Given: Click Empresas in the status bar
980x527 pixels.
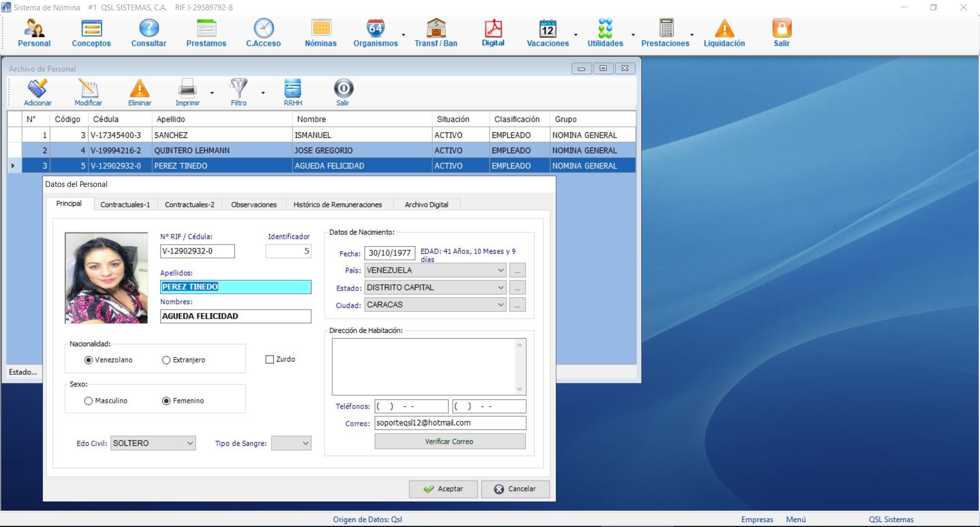Looking at the screenshot, I should (x=757, y=519).
